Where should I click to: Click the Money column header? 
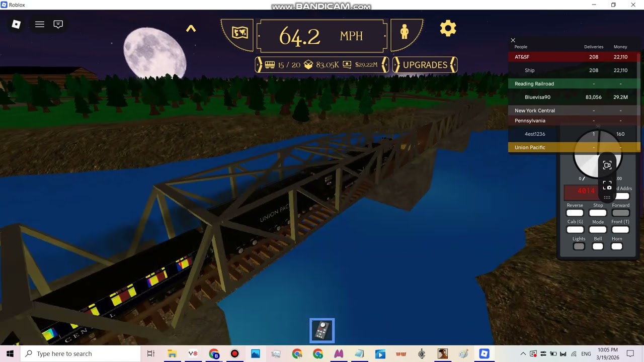click(x=620, y=47)
